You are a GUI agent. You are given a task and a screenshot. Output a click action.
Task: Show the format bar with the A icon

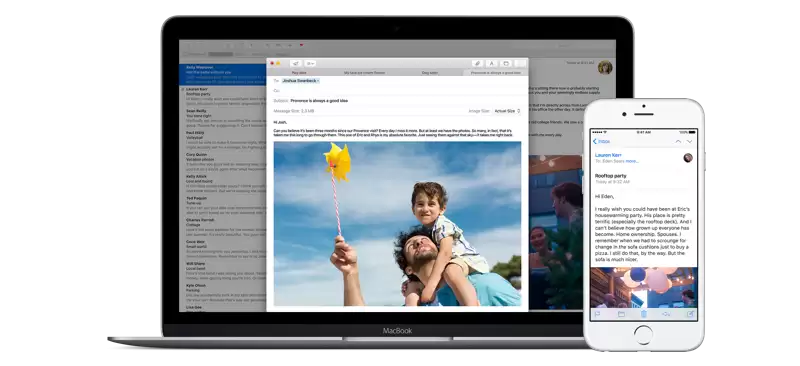491,63
